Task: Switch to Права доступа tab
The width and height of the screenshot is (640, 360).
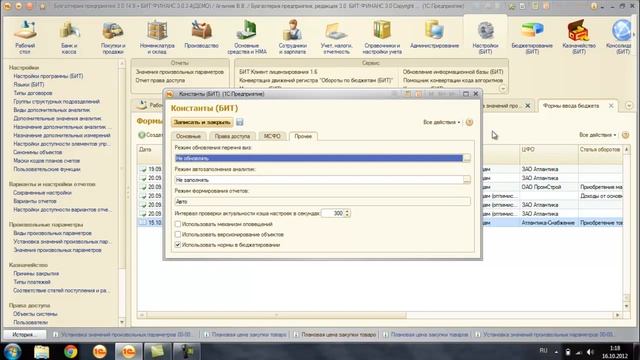Action: [232, 136]
